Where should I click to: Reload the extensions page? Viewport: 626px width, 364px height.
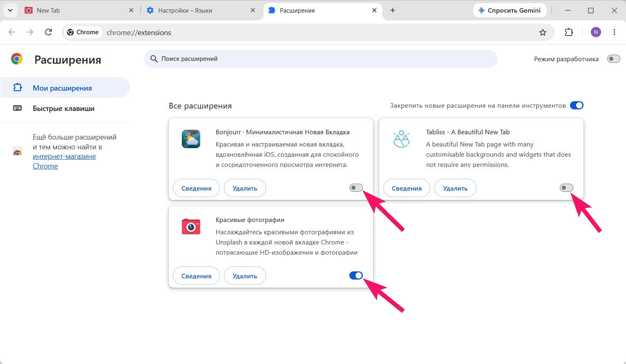click(x=48, y=32)
